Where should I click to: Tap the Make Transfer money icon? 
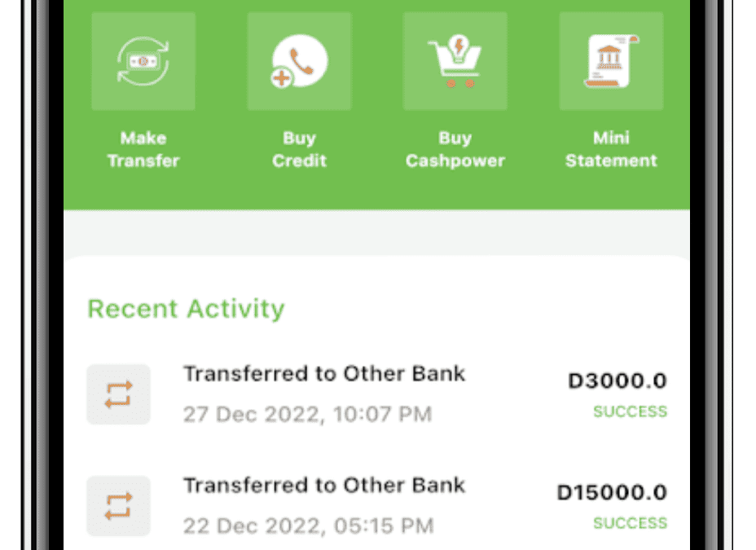(143, 62)
